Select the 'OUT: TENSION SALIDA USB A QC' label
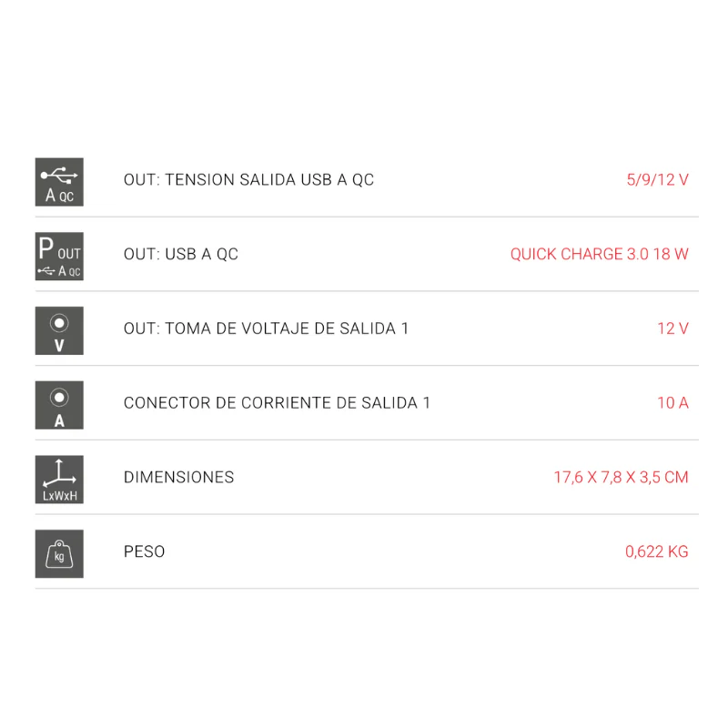This screenshot has height=728, width=728. [x=248, y=180]
